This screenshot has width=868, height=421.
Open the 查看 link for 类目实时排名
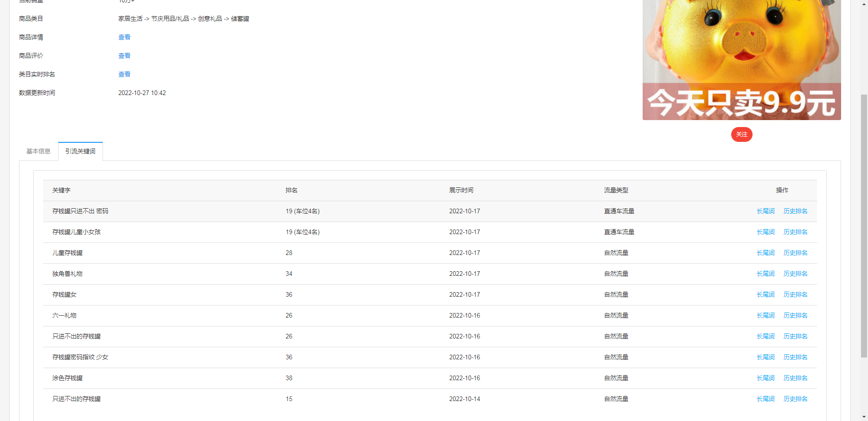point(124,74)
